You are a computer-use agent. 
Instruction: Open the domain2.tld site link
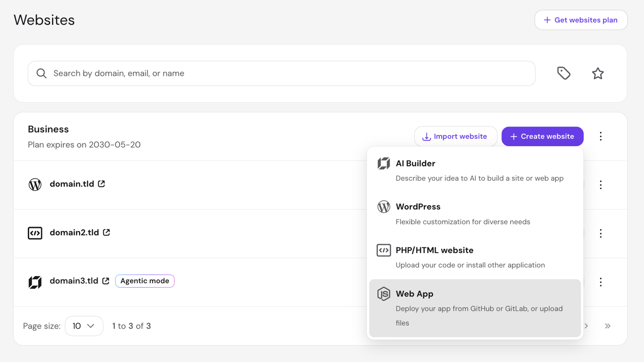74,233
